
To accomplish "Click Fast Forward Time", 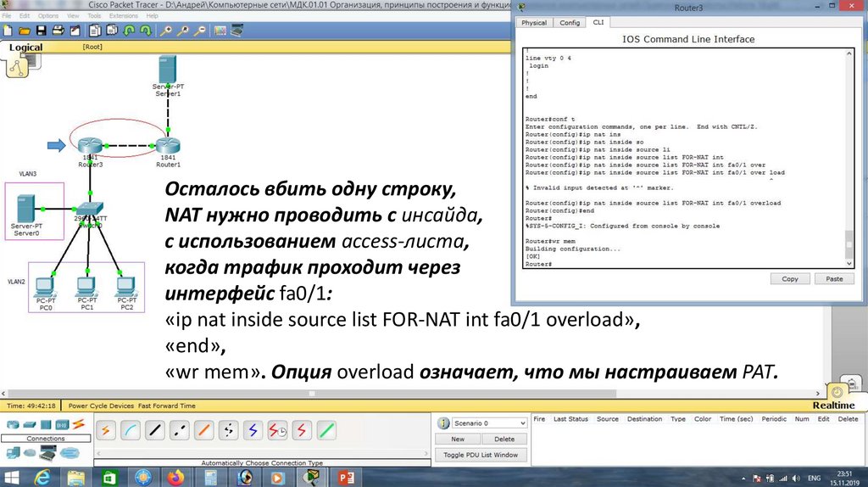I will (x=167, y=406).
